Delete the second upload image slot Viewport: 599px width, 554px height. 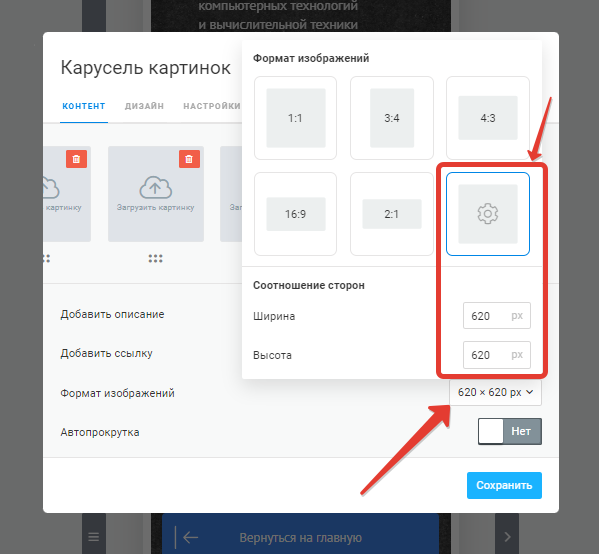pos(189,159)
